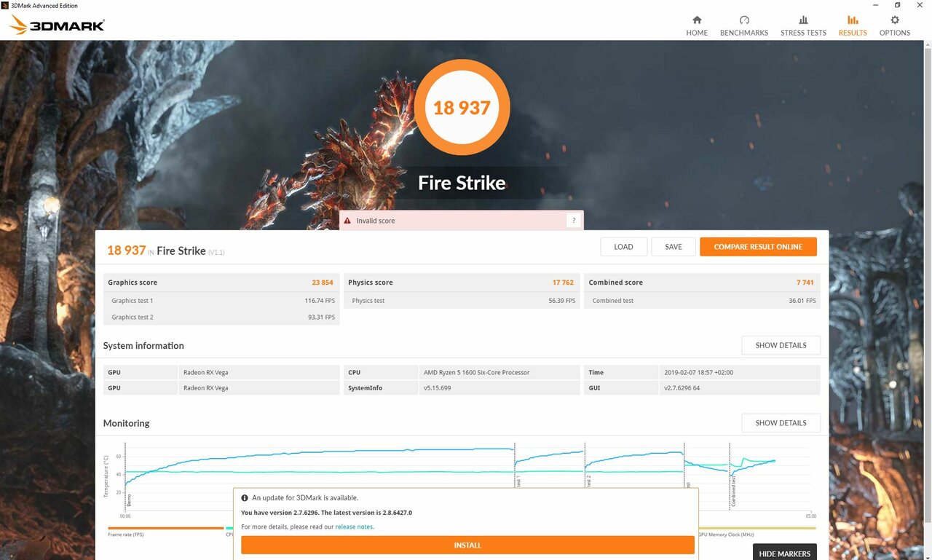Click the Graphics test 2 result 93.31 FPS
Screen dimensions: 932x560
point(321,317)
